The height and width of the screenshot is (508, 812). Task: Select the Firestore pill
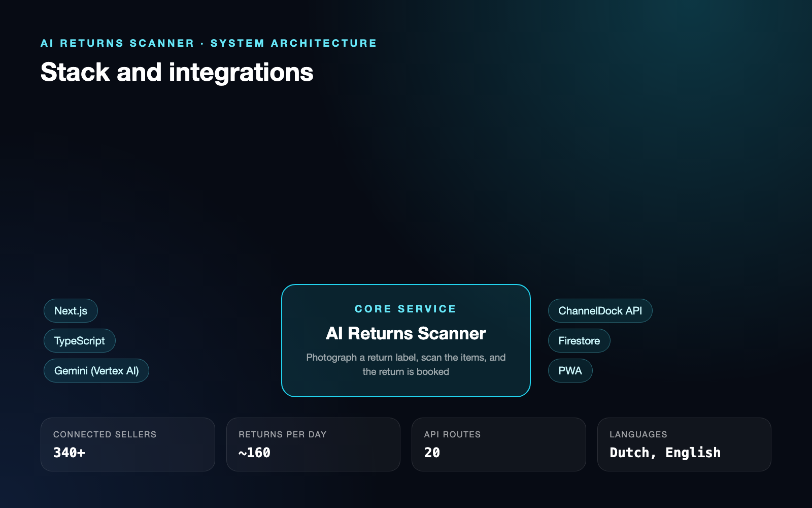(579, 341)
